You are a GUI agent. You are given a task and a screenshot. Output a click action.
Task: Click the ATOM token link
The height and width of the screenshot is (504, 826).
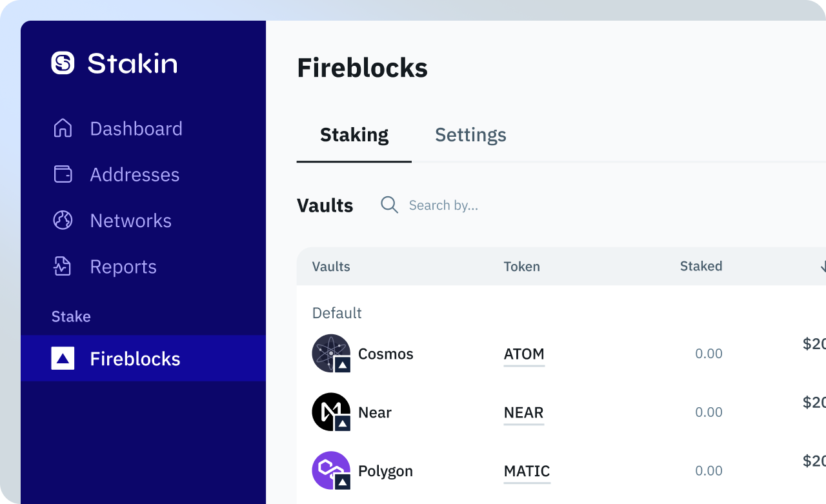[x=524, y=354]
